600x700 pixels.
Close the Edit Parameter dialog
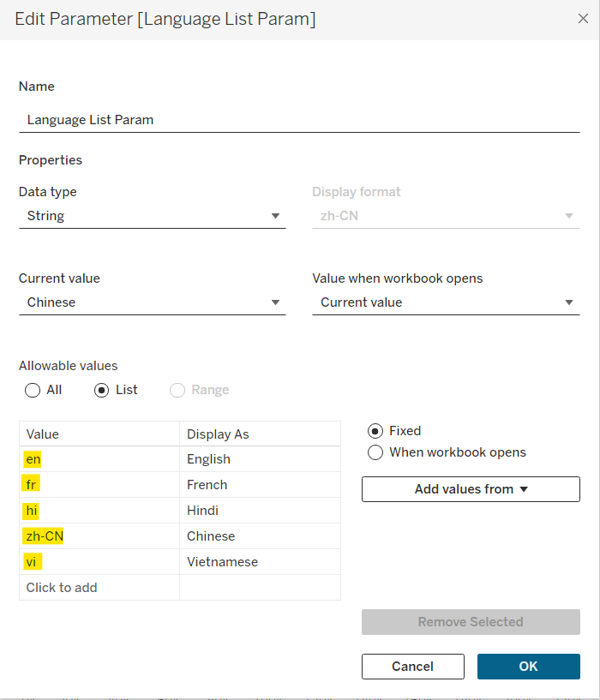click(x=583, y=19)
